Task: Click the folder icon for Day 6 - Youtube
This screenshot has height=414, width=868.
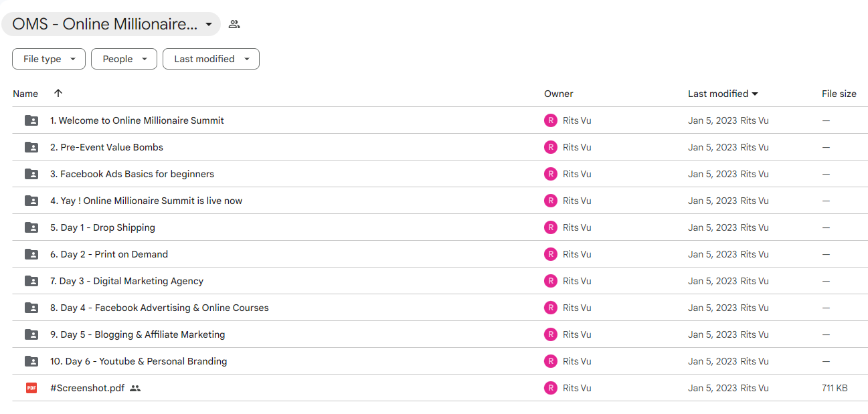Action: [31, 361]
